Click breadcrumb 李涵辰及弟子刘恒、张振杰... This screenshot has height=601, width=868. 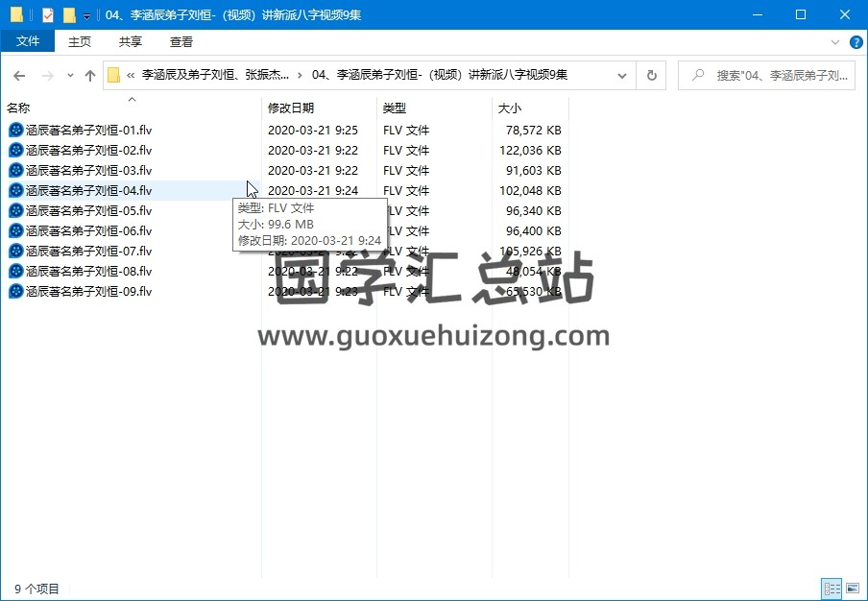[215, 75]
